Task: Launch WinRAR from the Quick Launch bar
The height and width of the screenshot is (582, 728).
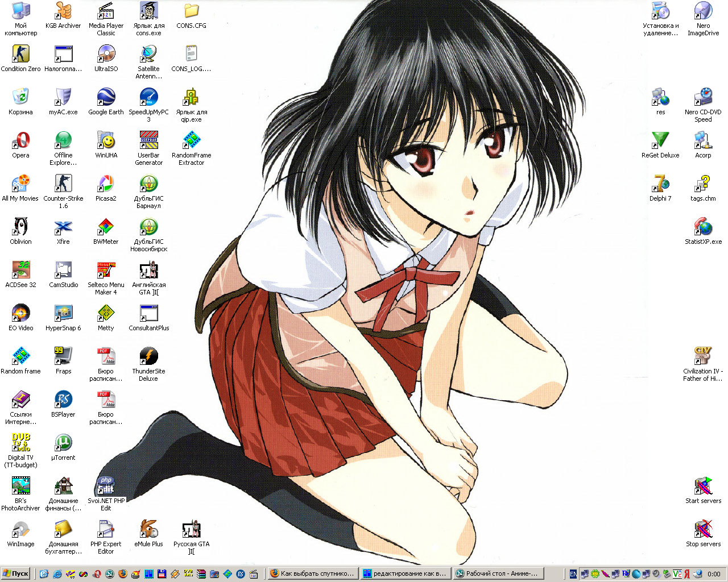Action: point(201,573)
